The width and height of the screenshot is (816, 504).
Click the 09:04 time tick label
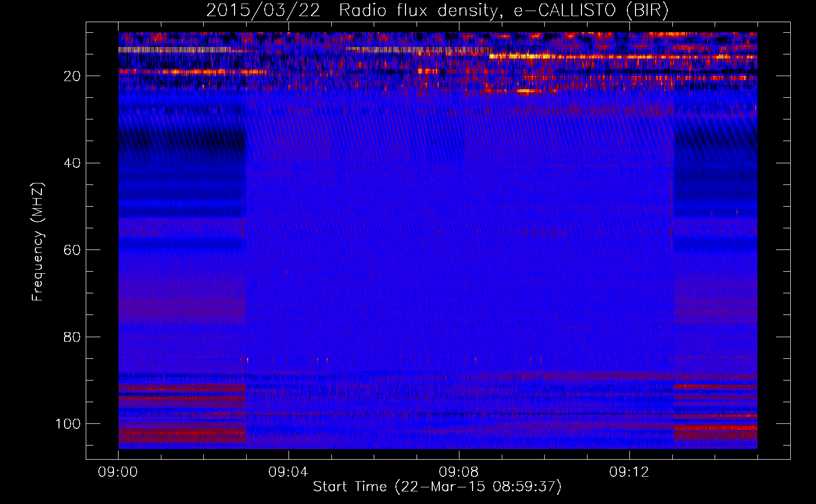288,472
